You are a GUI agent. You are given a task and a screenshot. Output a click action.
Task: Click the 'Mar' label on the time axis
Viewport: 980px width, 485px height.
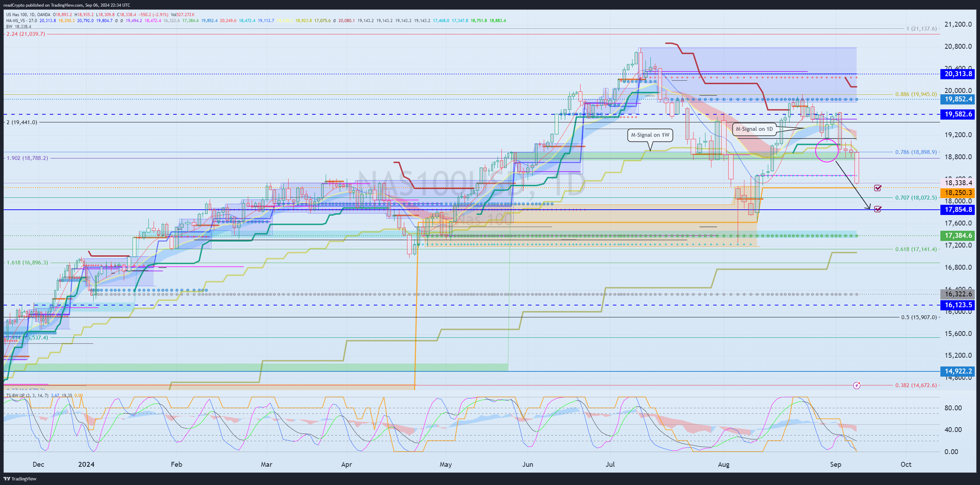pos(267,464)
